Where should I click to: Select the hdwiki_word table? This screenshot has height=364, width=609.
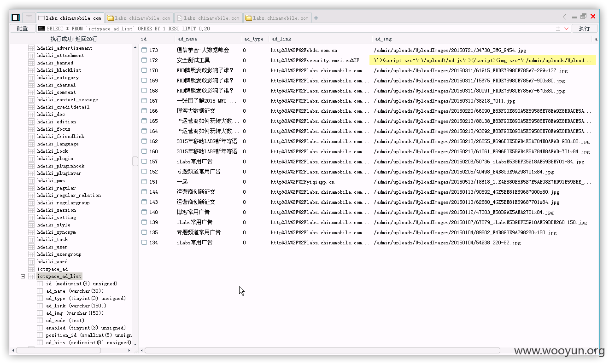(x=52, y=261)
